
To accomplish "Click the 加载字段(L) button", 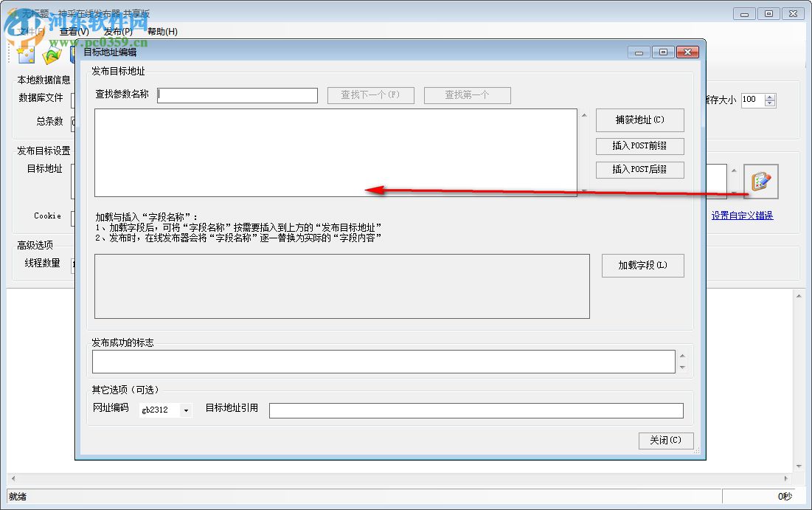I will 642,266.
